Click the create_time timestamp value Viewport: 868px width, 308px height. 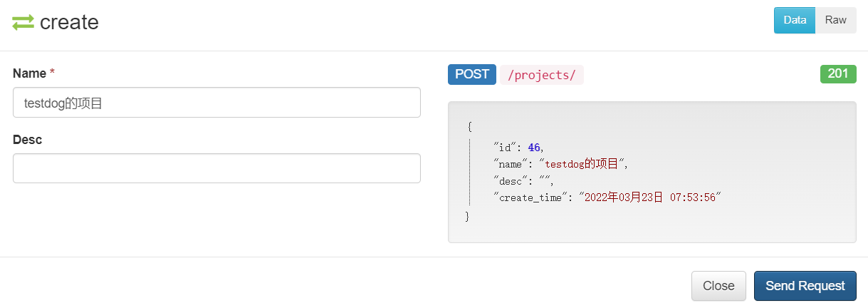coord(650,197)
